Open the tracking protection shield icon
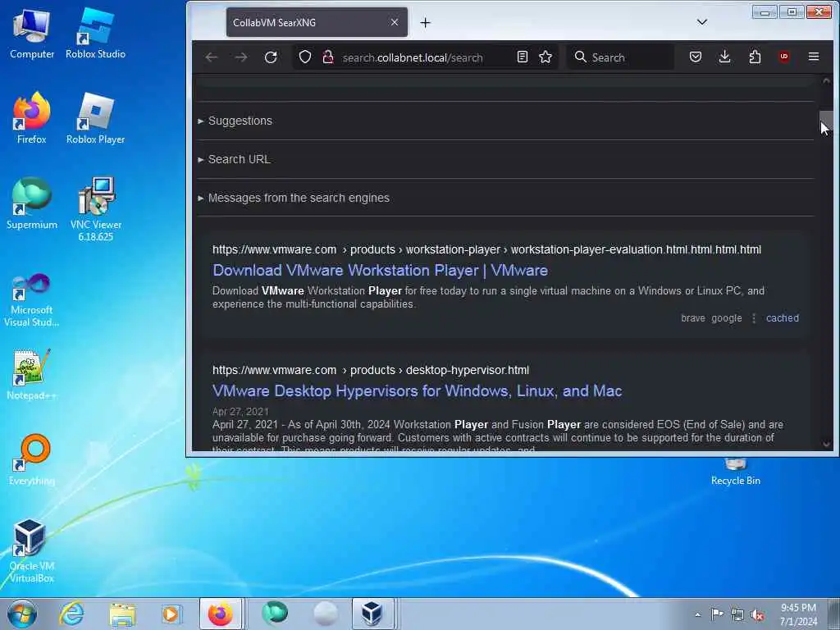The width and height of the screenshot is (840, 630). click(x=305, y=57)
